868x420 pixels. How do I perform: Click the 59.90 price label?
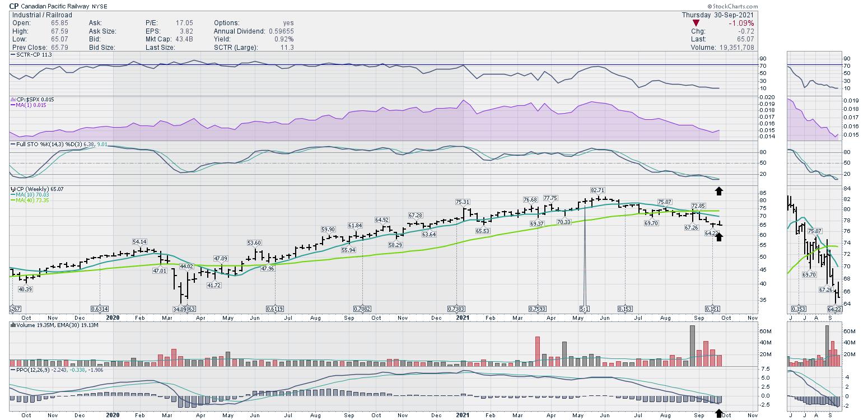click(328, 230)
